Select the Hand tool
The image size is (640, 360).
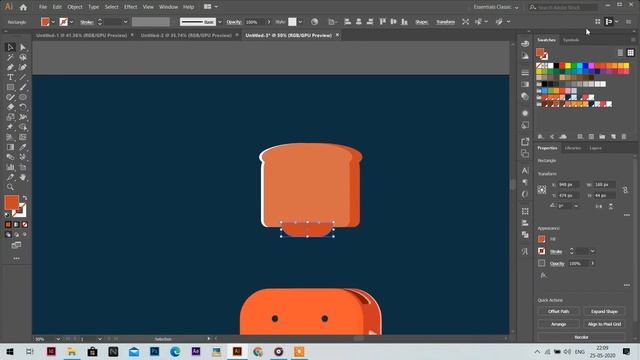click(23, 177)
